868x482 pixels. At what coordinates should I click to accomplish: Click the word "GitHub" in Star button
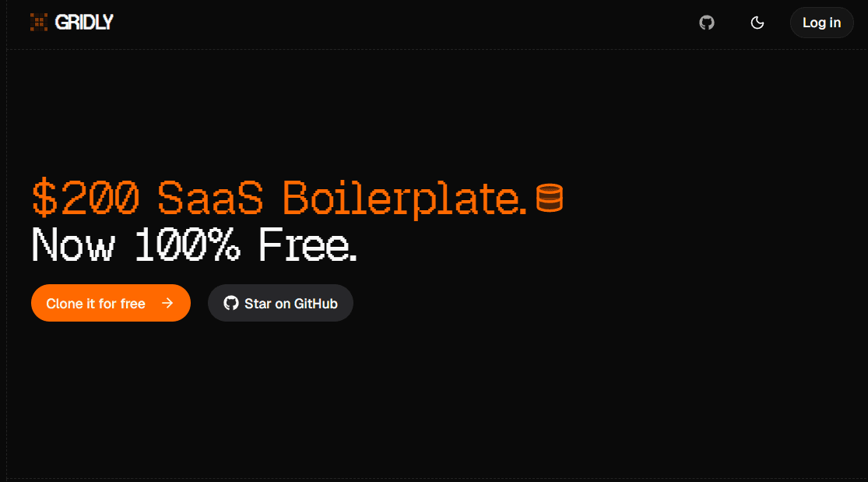coord(315,304)
